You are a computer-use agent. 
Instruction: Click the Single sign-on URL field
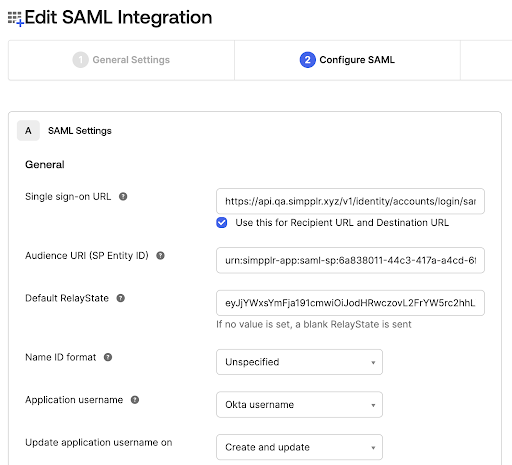point(350,201)
